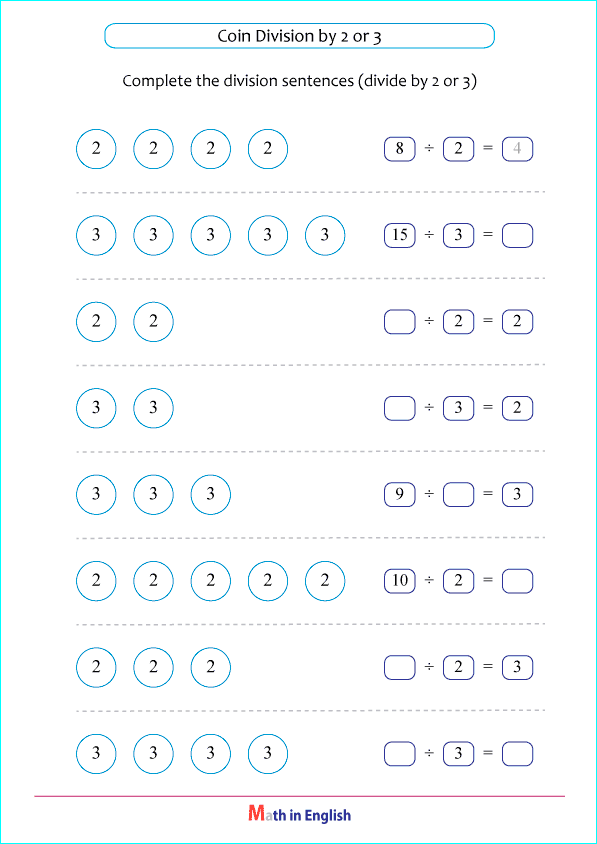Click the box containing 8 in the first equation

click(399, 149)
